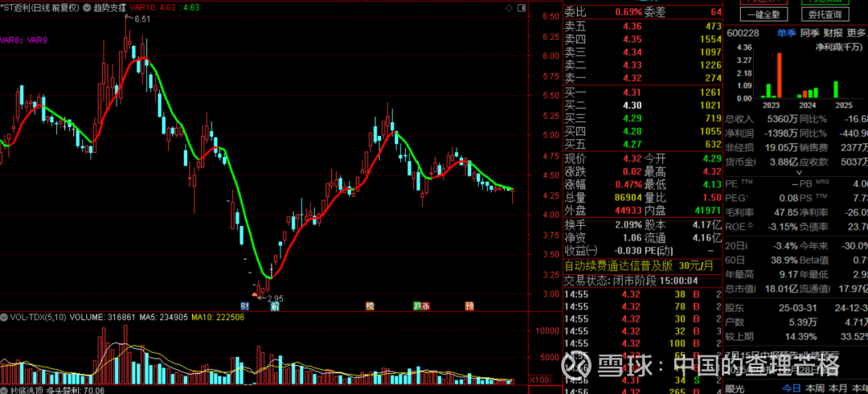Click the 总市值 18.01亿 value
The height and width of the screenshot is (394, 868).
click(781, 288)
